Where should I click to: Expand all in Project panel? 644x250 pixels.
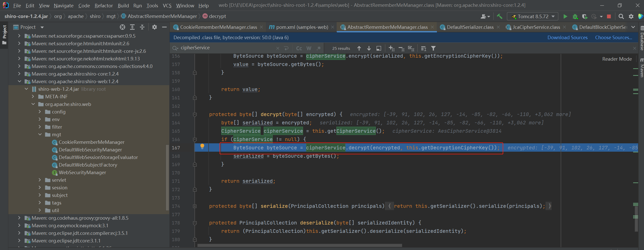pyautogui.click(x=132, y=27)
